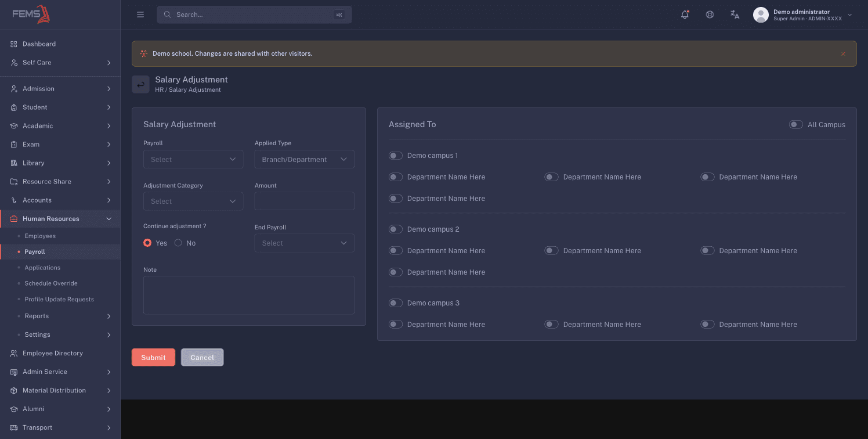Open the support lifebuoy icon
This screenshot has width=868, height=439.
click(710, 15)
